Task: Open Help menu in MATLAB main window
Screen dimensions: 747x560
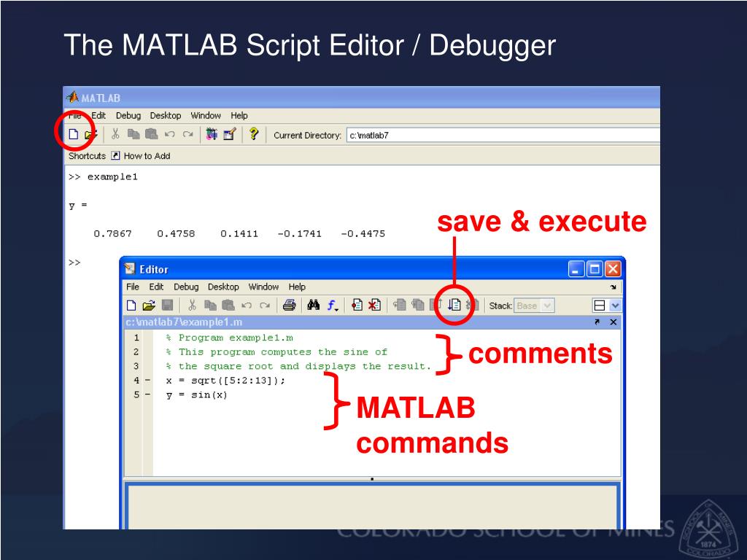Action: (x=239, y=116)
